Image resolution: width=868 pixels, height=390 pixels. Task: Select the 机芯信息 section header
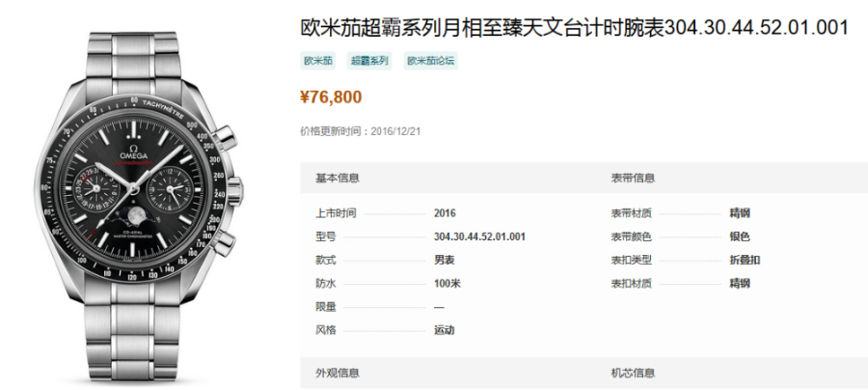(x=633, y=373)
